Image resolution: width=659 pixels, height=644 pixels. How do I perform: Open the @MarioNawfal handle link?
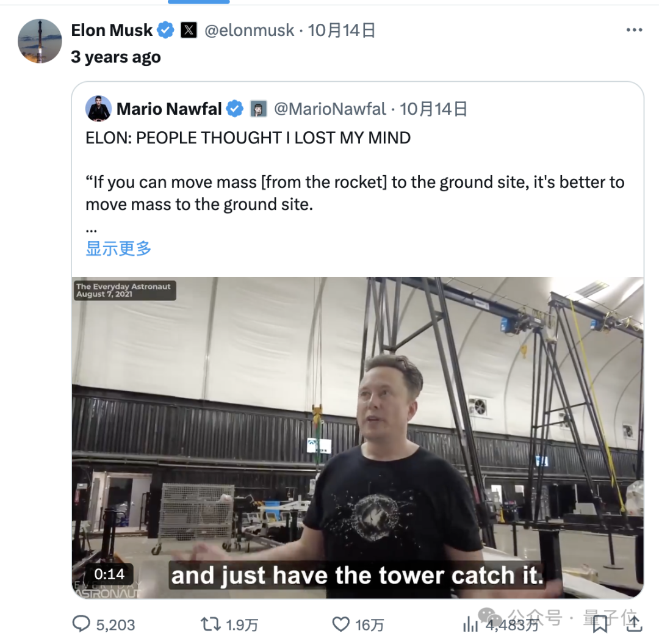click(330, 109)
